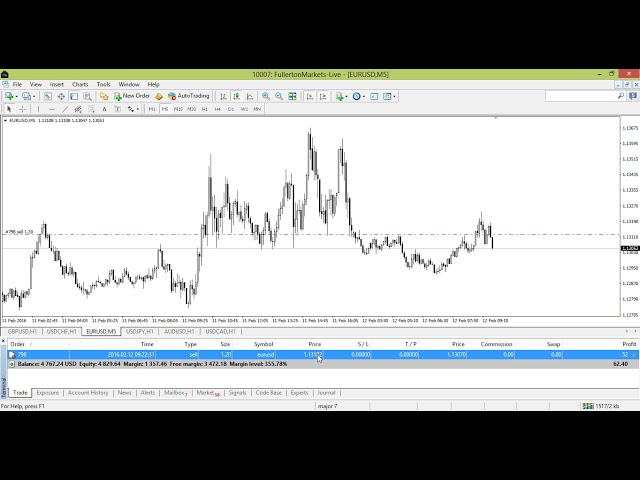This screenshot has height=480, width=640.
Task: Switch to USDJPY,H1 chart tab
Action: tap(140, 331)
